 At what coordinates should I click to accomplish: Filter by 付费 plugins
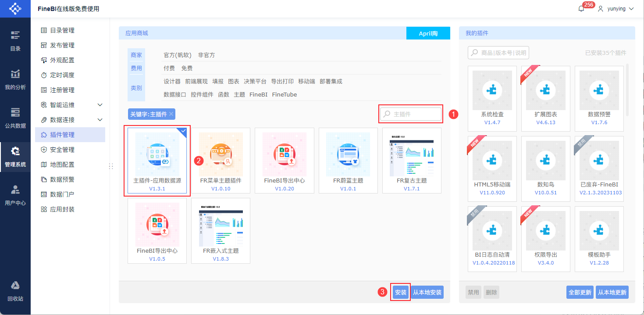169,68
